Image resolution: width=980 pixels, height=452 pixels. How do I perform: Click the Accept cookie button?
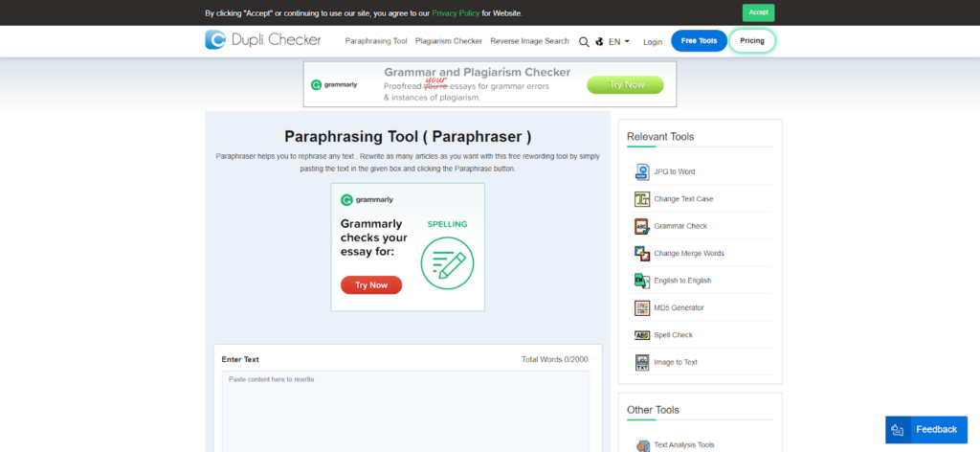click(x=758, y=12)
